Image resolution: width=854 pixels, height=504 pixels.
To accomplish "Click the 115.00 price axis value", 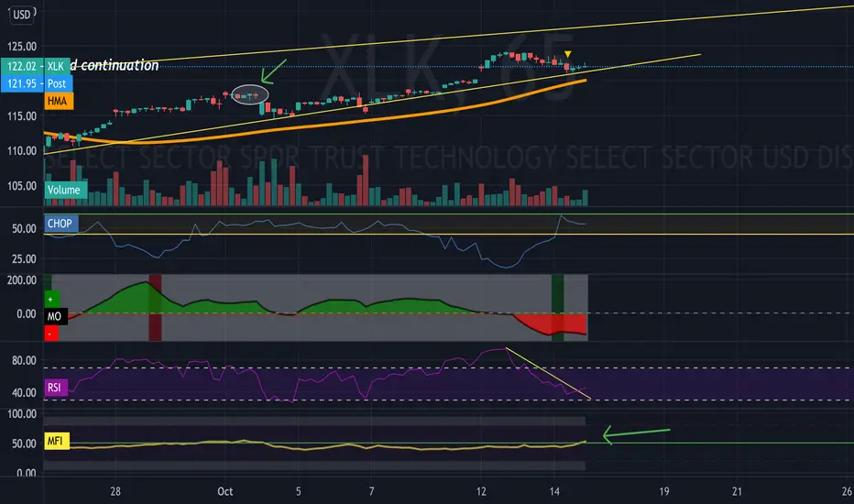I will point(22,116).
